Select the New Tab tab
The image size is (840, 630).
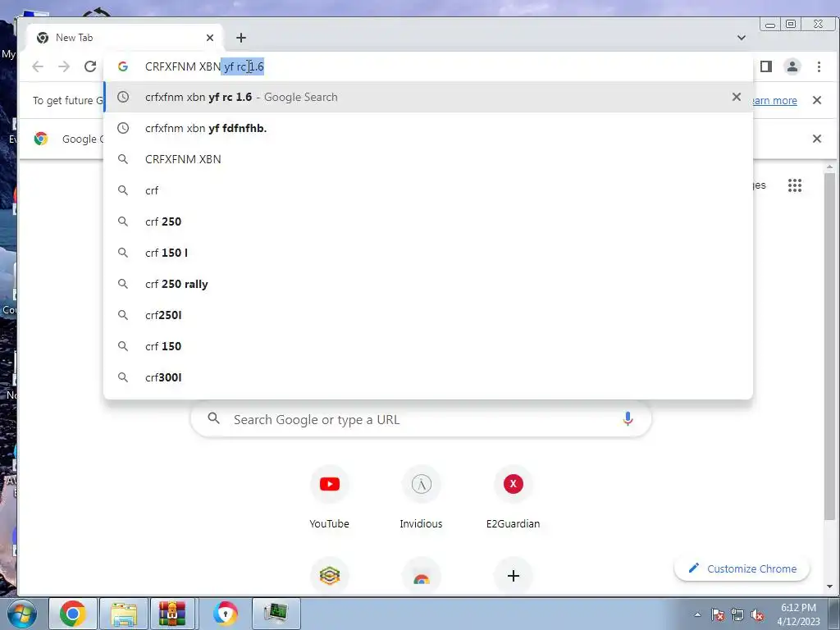point(125,38)
